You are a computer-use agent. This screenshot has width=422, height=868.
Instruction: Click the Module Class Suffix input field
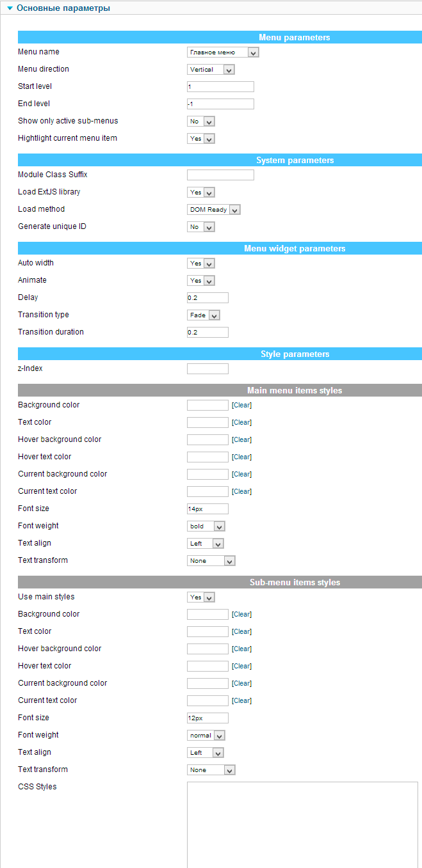(220, 174)
